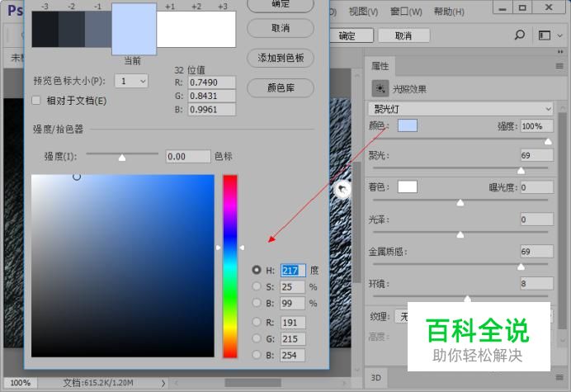Click the 强度 0.00 stops field
The height and width of the screenshot is (392, 571).
[x=188, y=156]
